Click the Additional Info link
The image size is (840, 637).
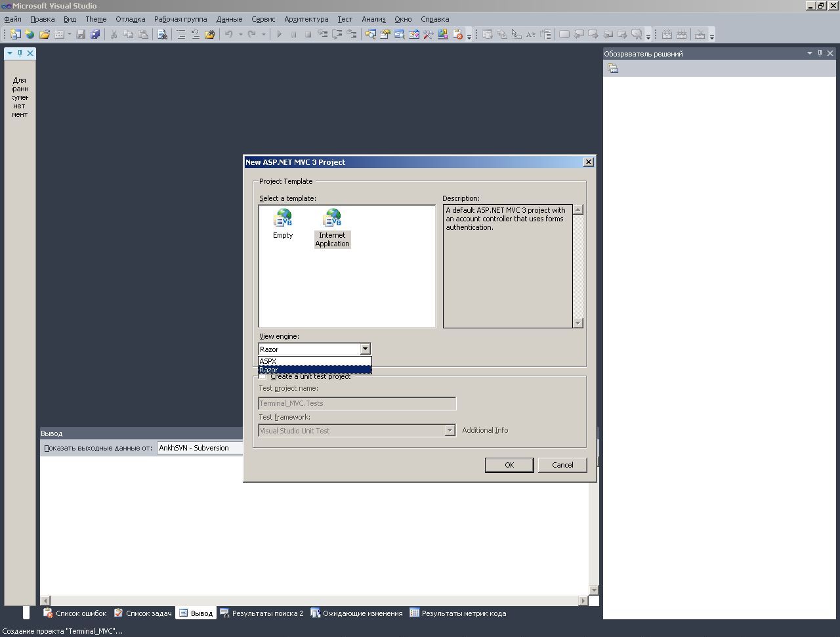(485, 430)
